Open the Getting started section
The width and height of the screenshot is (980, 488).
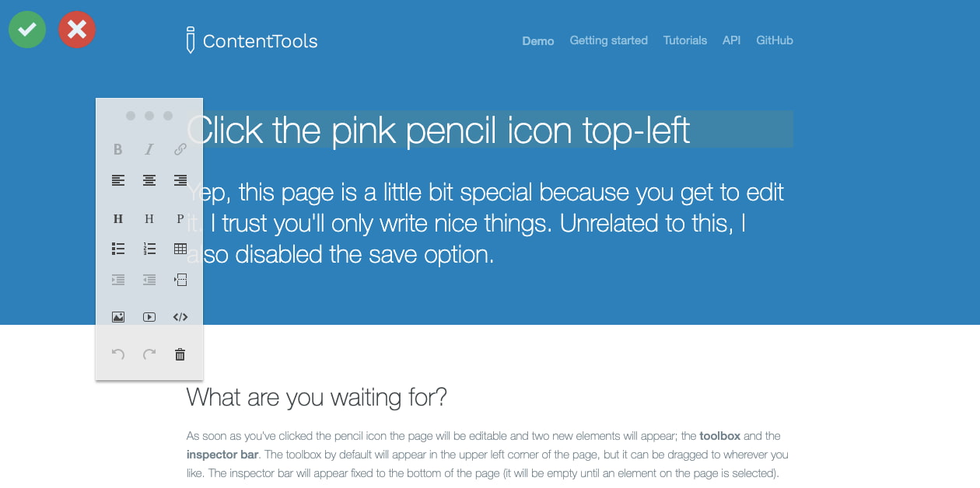tap(609, 40)
